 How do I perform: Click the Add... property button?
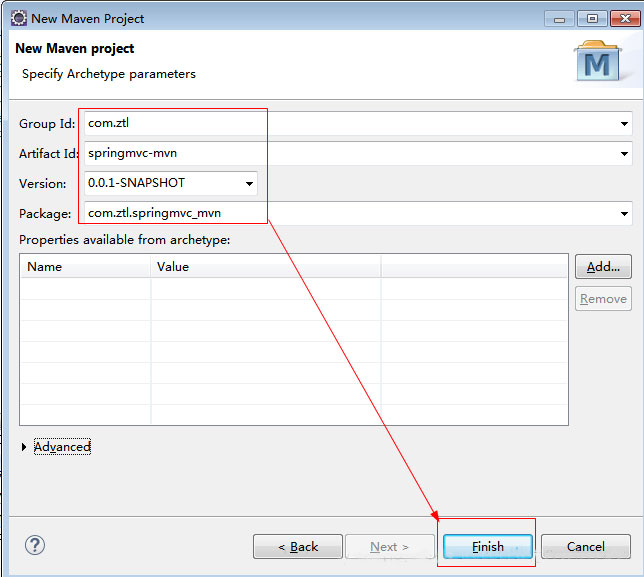[x=603, y=267]
